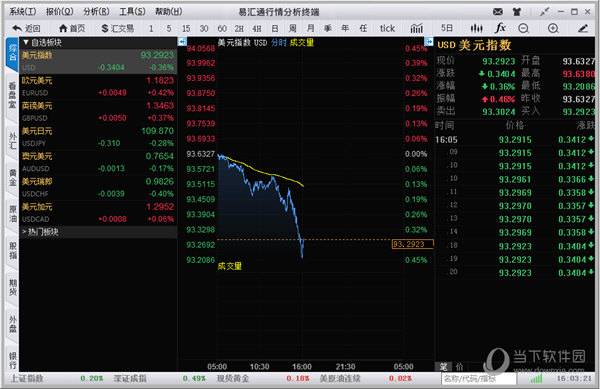Focus the 名称/代码/指标 search field
This screenshot has width=600, height=389.
478,378
